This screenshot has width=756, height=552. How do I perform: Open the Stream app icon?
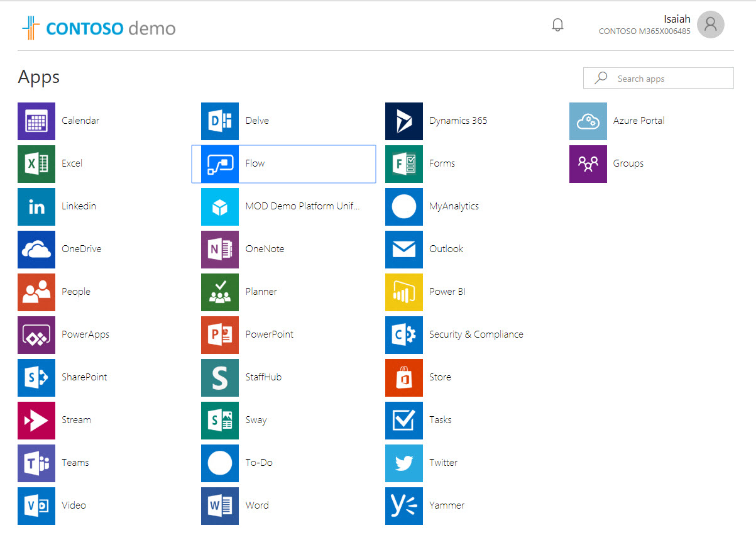coord(36,421)
